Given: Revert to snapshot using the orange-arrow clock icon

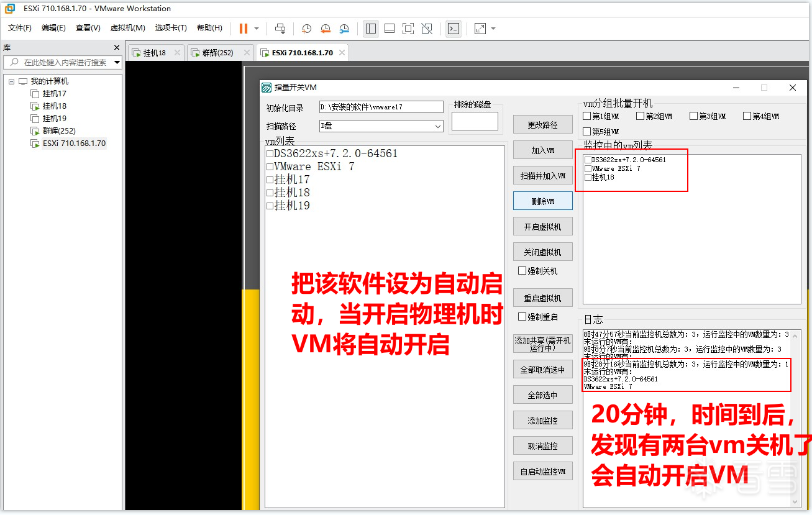Looking at the screenshot, I should [x=326, y=28].
